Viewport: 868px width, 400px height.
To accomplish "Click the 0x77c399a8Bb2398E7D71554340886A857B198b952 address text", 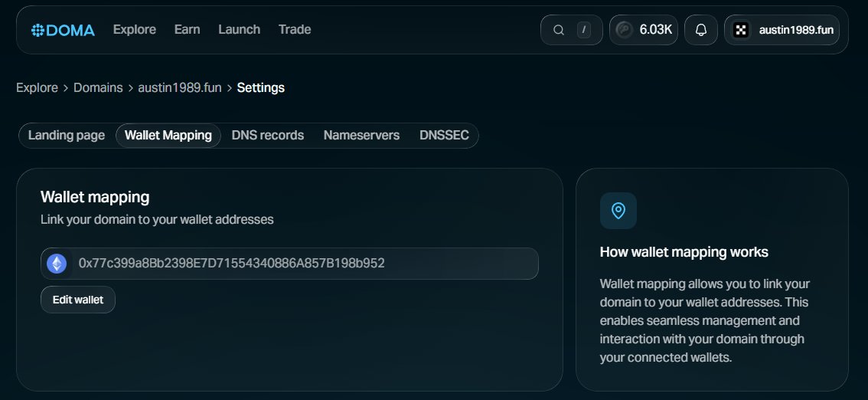I will pyautogui.click(x=231, y=263).
